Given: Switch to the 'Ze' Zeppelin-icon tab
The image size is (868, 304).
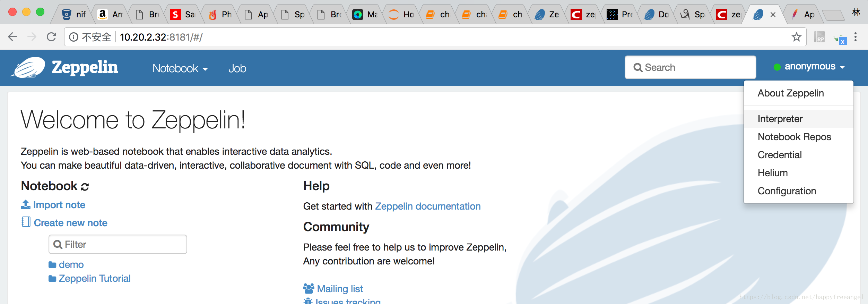Looking at the screenshot, I should (547, 15).
